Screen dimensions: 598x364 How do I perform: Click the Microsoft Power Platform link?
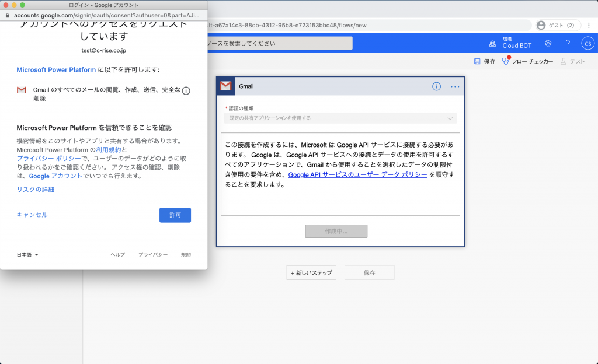point(56,69)
